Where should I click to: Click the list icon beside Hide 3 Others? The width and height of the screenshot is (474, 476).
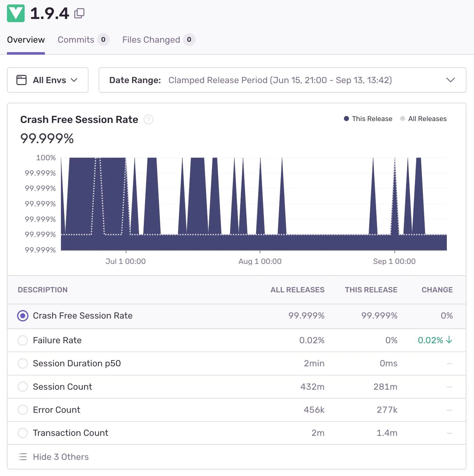click(x=22, y=456)
